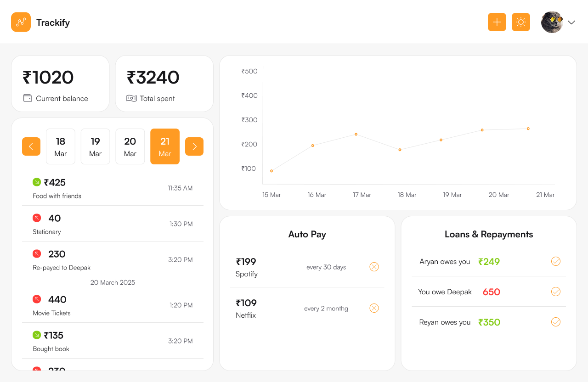Mark Reyan owes you loan as settled

(x=556, y=322)
